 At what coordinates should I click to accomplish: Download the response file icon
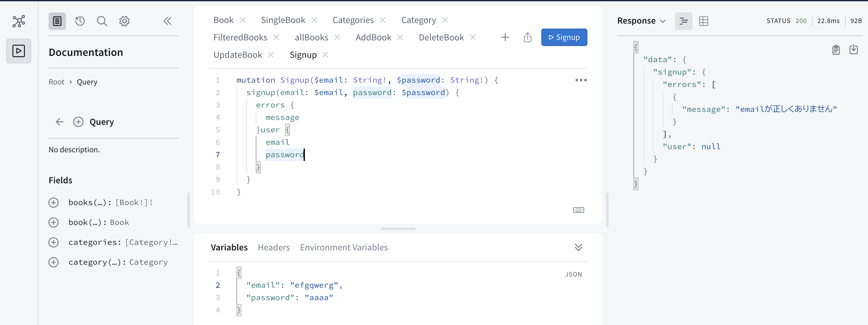pyautogui.click(x=853, y=49)
